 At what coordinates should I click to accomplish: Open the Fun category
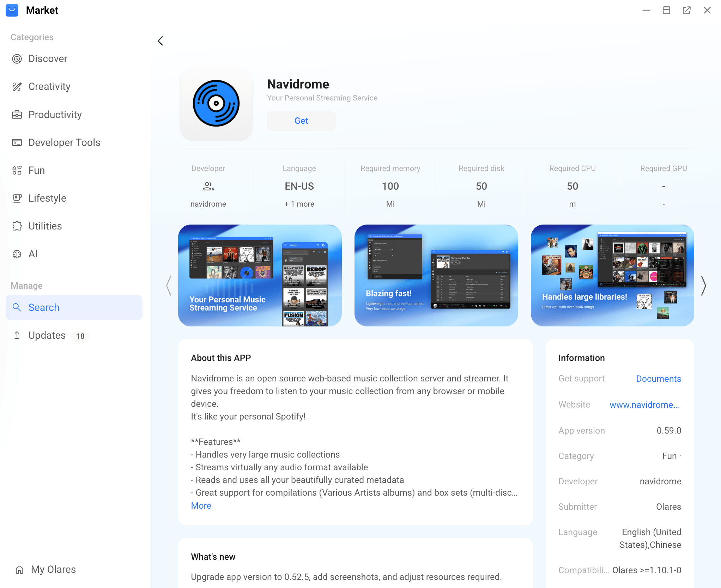pos(74,170)
